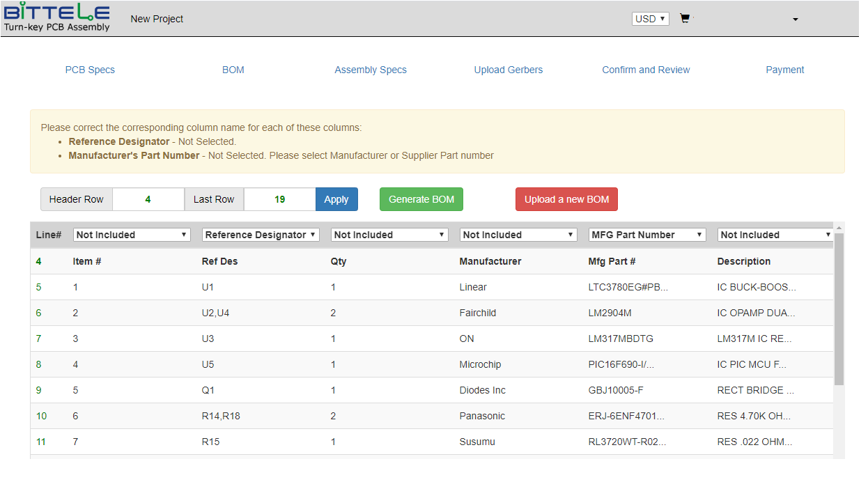Screen dimensions: 868x482
Task: Click part number 'LTC3780EG#PB...'
Action: 628,287
